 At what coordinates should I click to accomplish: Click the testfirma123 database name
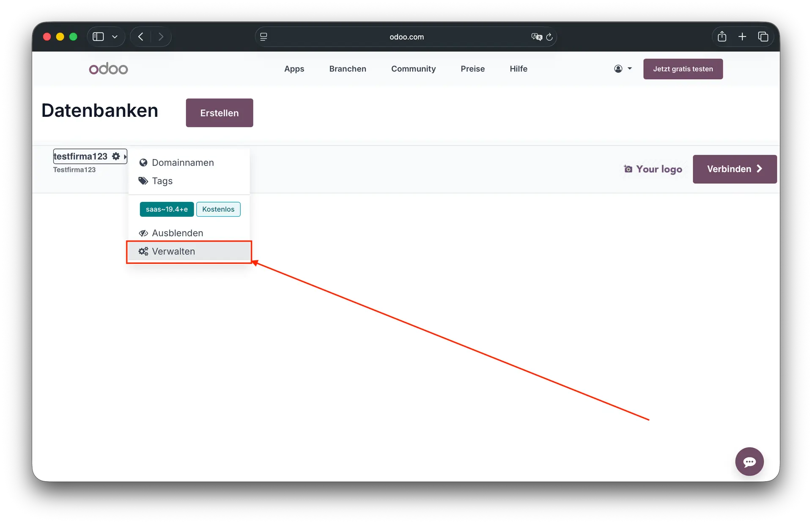80,156
